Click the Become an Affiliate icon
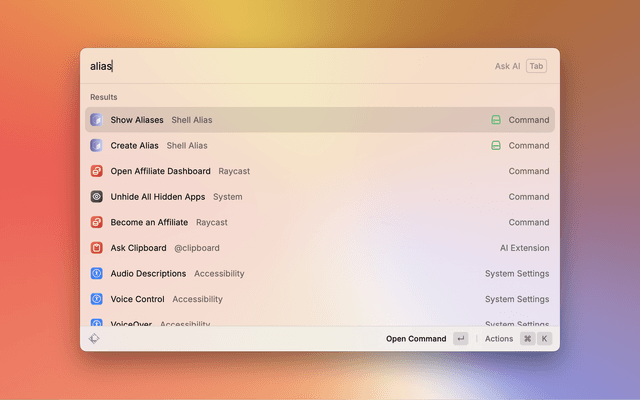 click(x=97, y=223)
